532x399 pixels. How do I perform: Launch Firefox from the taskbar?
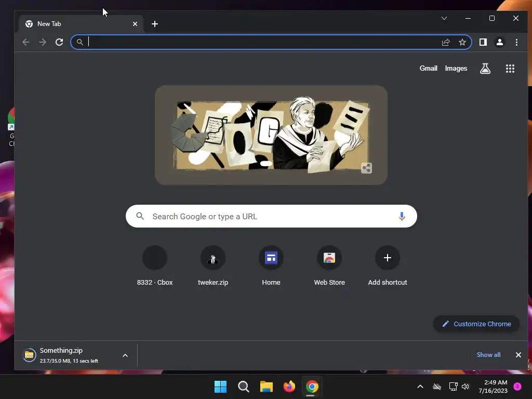tap(289, 387)
